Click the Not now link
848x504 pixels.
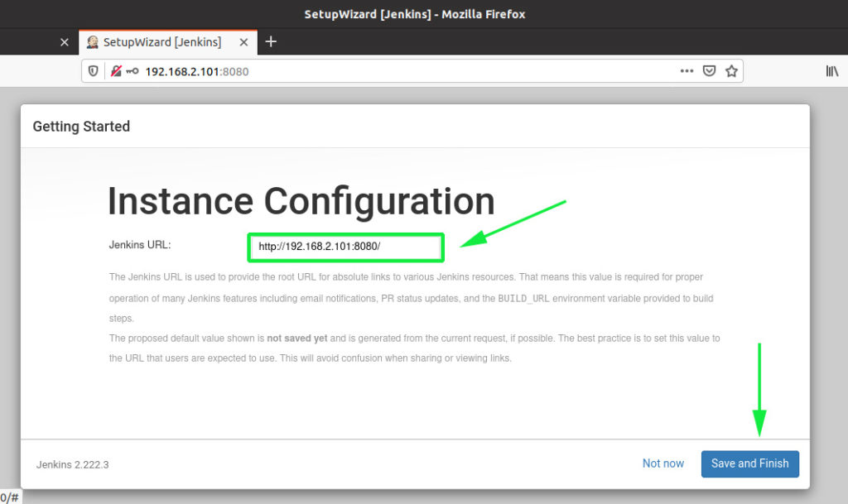[663, 463]
